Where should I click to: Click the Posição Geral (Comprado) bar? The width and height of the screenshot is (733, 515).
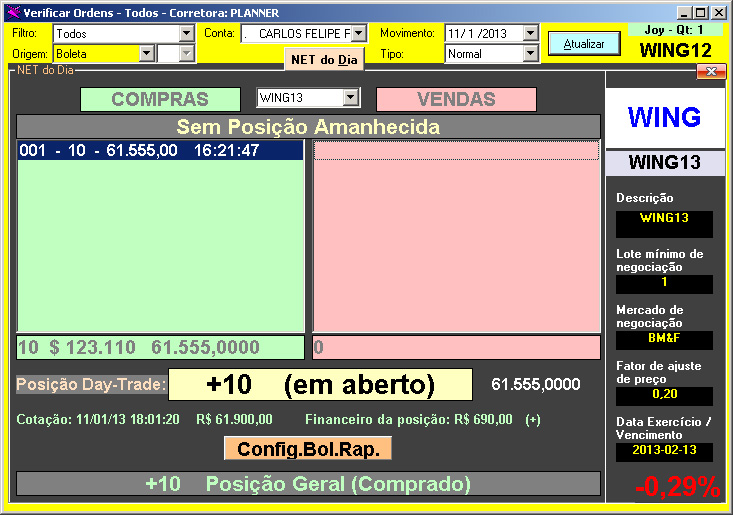[308, 484]
